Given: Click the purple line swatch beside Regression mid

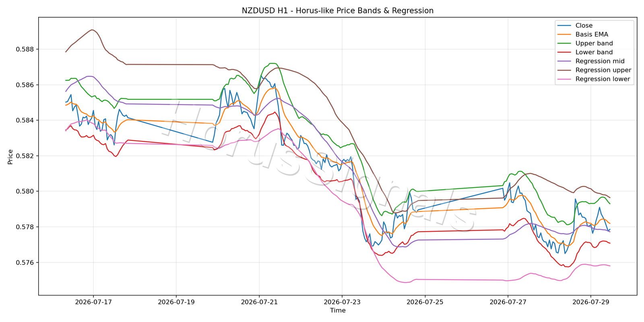Looking at the screenshot, I should (564, 61).
